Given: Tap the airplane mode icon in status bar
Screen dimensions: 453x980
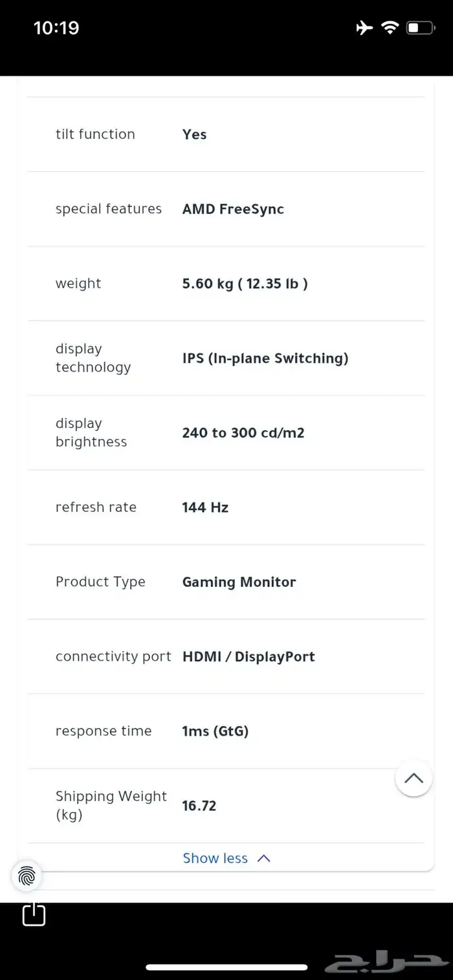Looking at the screenshot, I should click(364, 28).
